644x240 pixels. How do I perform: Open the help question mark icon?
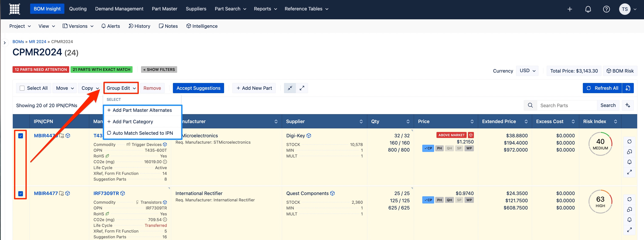coord(606,9)
